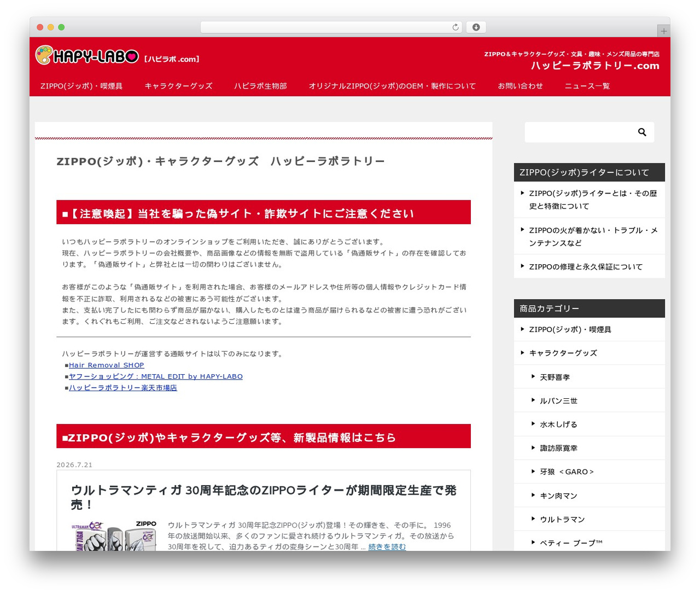
Task: Select ZIPPO(ジッポ)・喫煙具 in 商品カテゴリー sidebar
Action: click(570, 329)
